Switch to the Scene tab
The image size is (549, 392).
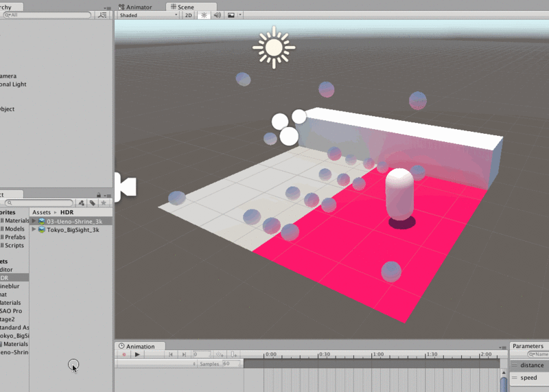[x=191, y=7]
